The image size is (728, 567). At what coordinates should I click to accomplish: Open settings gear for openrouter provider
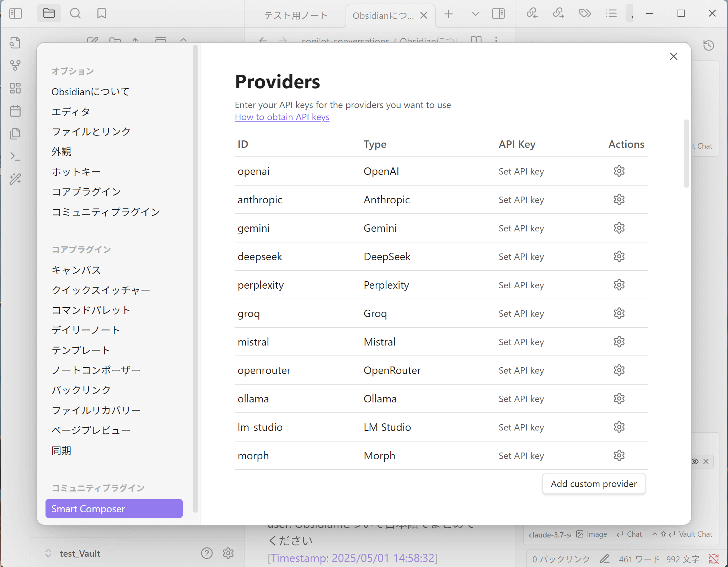pyautogui.click(x=619, y=370)
